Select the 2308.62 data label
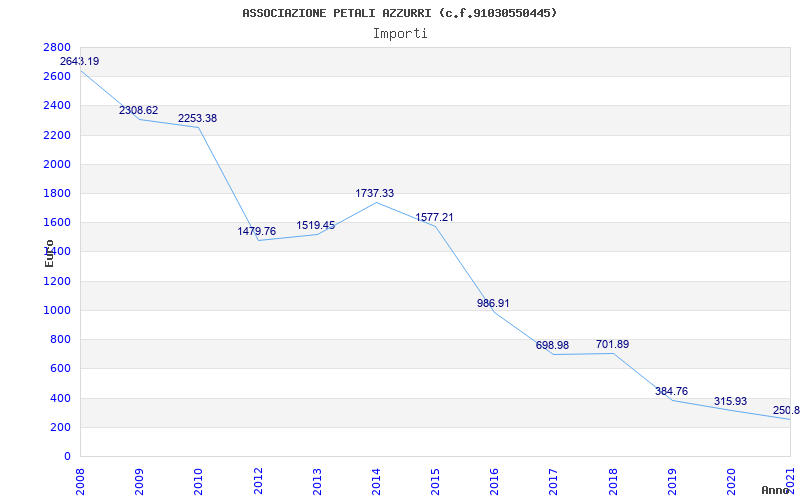 pyautogui.click(x=139, y=110)
